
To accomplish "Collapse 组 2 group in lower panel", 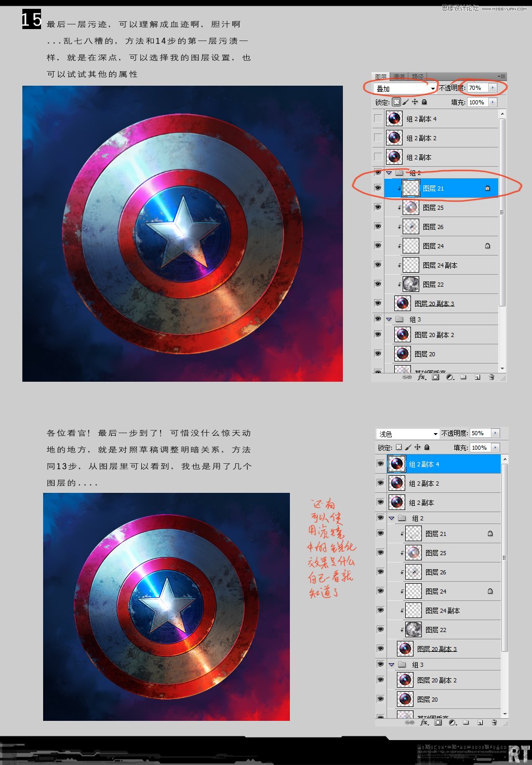I will point(391,518).
